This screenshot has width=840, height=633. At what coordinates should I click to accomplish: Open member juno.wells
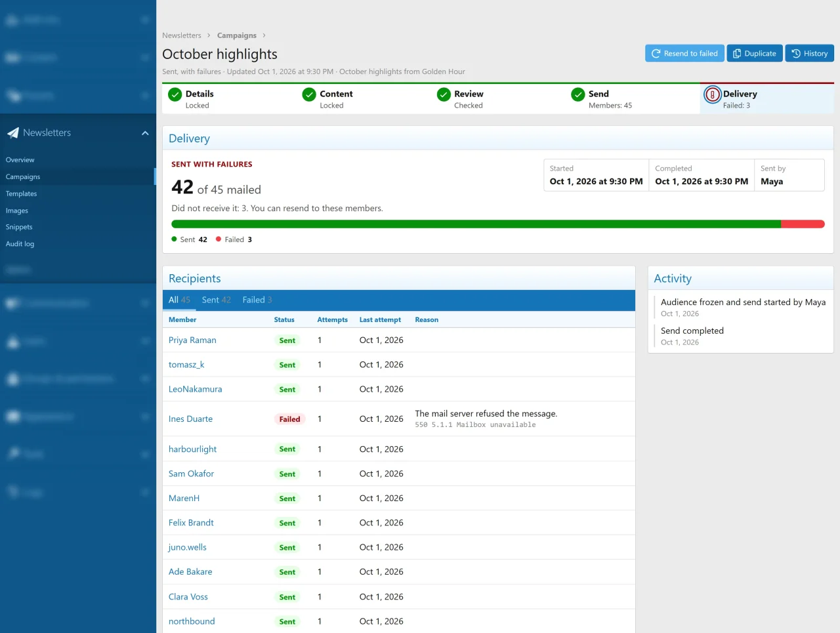(x=187, y=548)
